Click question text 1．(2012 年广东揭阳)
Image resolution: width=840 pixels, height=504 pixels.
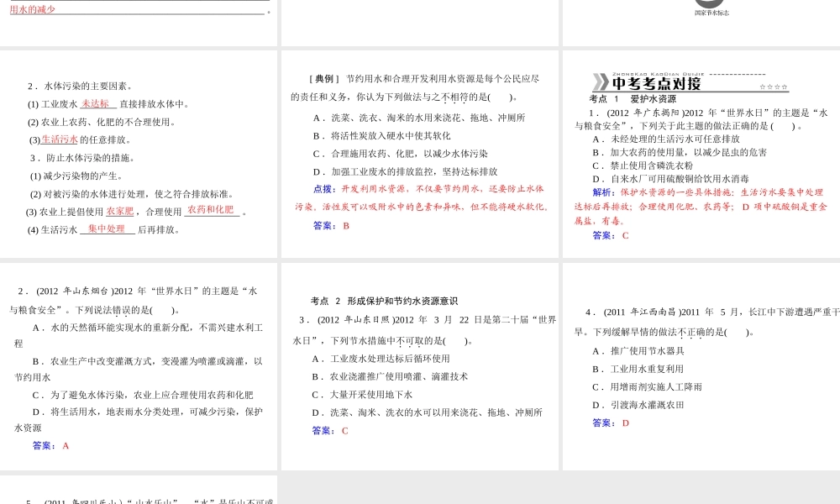pyautogui.click(x=701, y=119)
